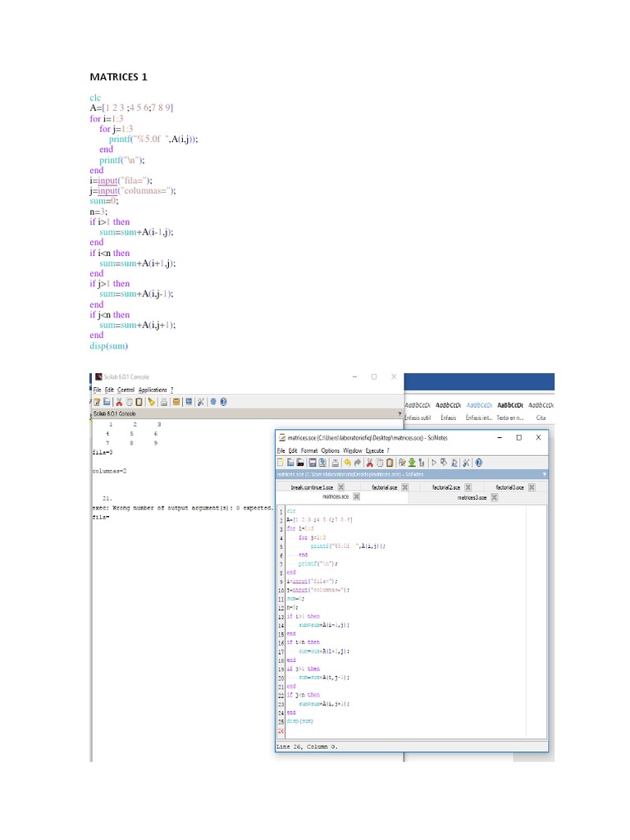Switch to the matrices3.sce tab
This screenshot has height=840, width=630.
[x=472, y=498]
